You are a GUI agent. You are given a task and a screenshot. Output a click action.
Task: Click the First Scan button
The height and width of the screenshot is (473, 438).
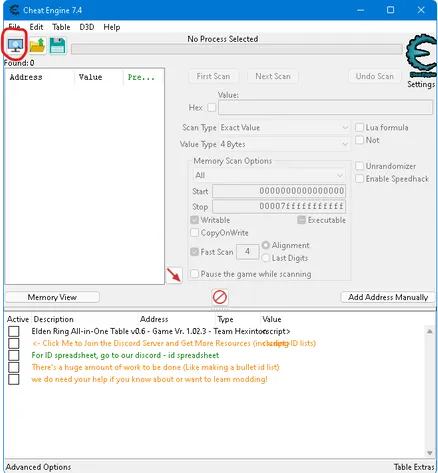213,76
